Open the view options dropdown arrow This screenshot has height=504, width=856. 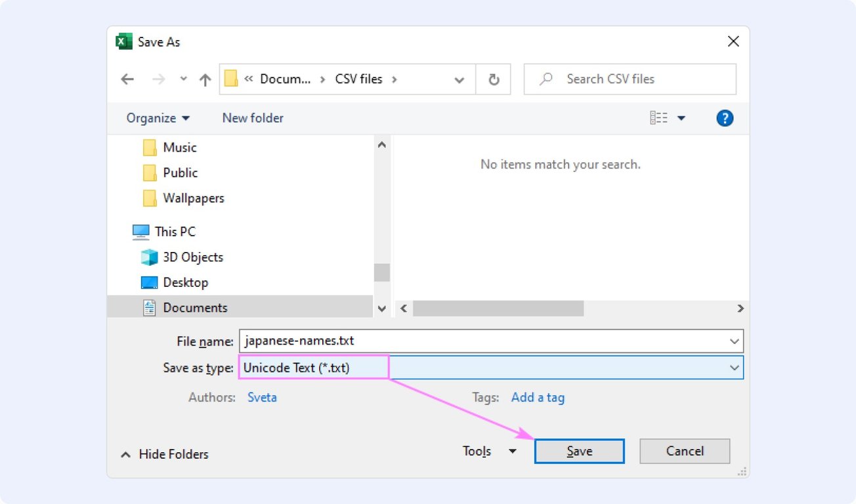coord(681,118)
